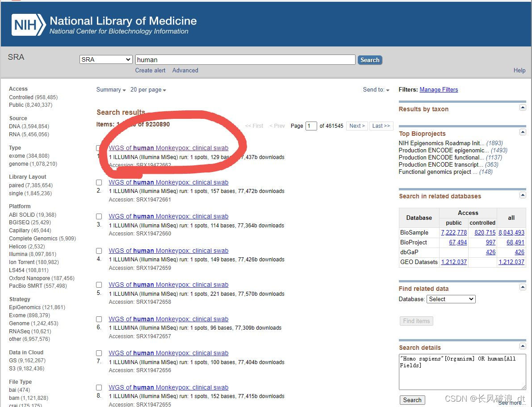The width and height of the screenshot is (532, 407).
Task: Collapse the Top Bioprojects panel
Action: tap(523, 132)
